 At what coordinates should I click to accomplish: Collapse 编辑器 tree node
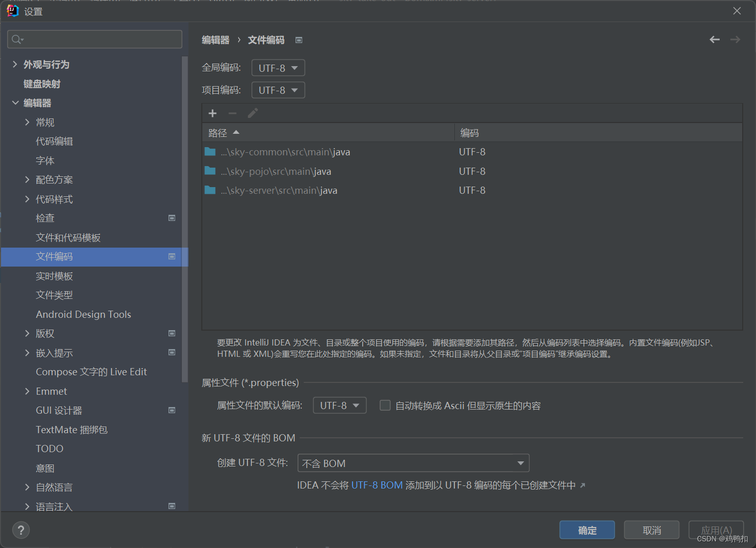point(15,103)
